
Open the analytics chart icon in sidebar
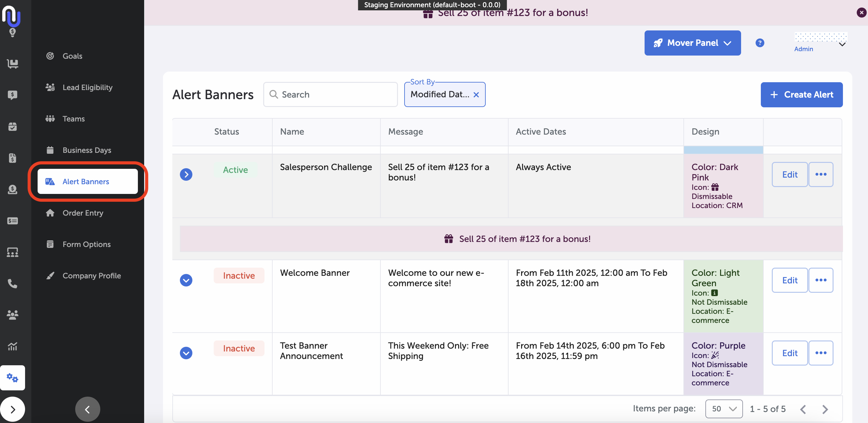(13, 346)
